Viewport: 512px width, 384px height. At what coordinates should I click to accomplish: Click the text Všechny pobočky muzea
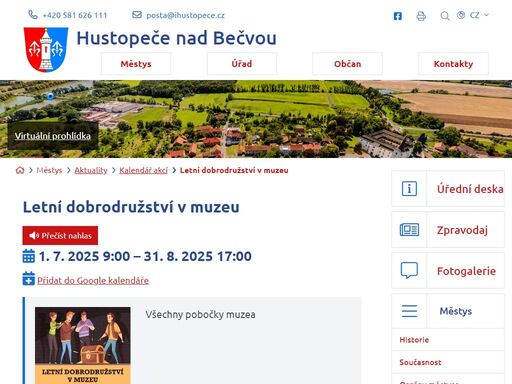pyautogui.click(x=200, y=314)
